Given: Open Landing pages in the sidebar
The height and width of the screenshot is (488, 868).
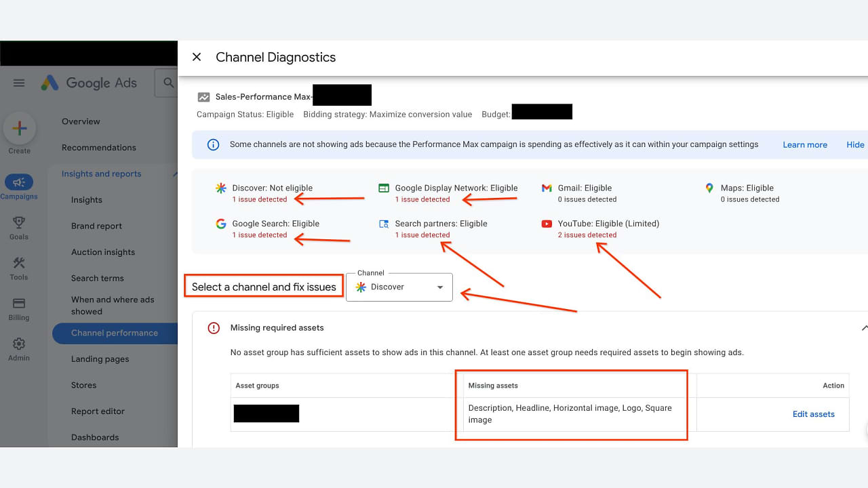Looking at the screenshot, I should 100,359.
